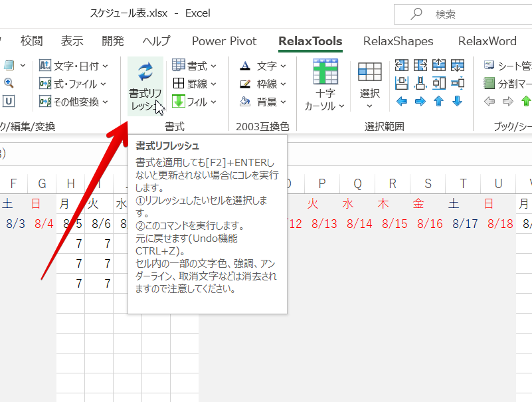Select column header R
Screen dimensions: 532x402
coord(393,183)
